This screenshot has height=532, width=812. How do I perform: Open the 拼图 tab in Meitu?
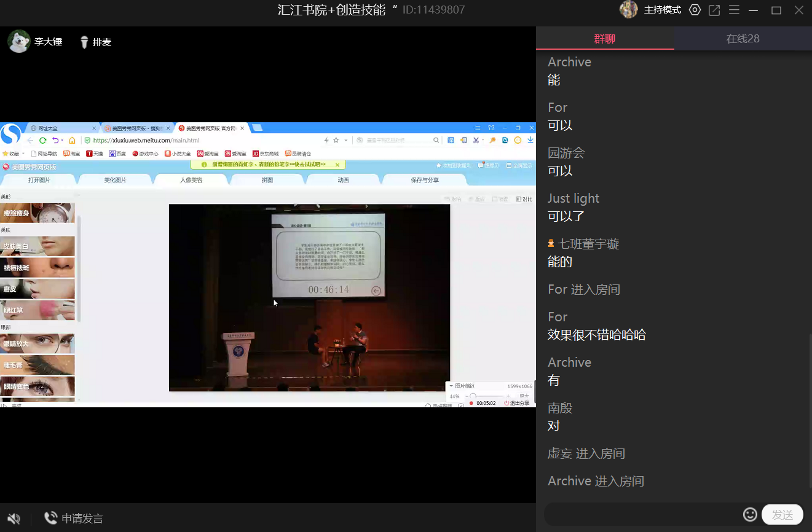[267, 180]
